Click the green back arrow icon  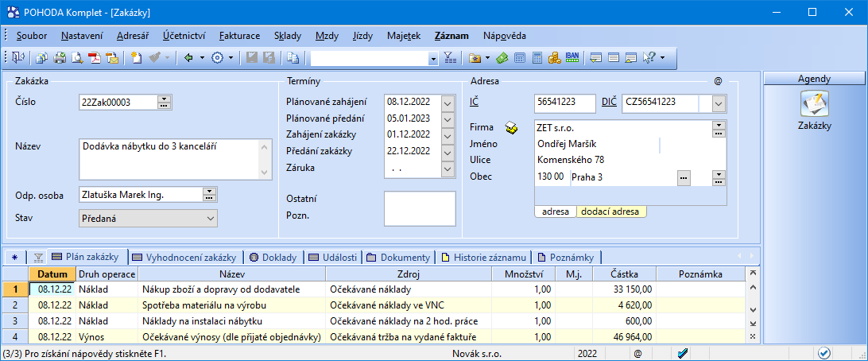(188, 57)
